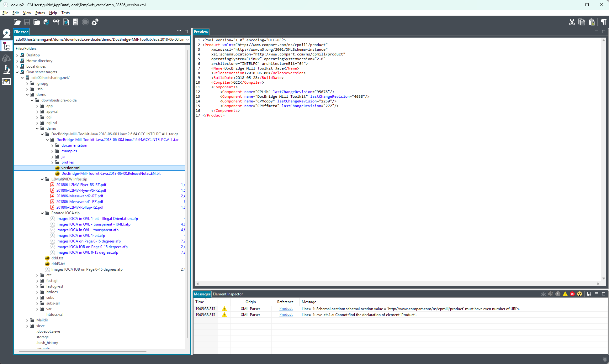Switch to the Element Inspector tab
Viewport: 609px width, 364px height.
pyautogui.click(x=228, y=294)
